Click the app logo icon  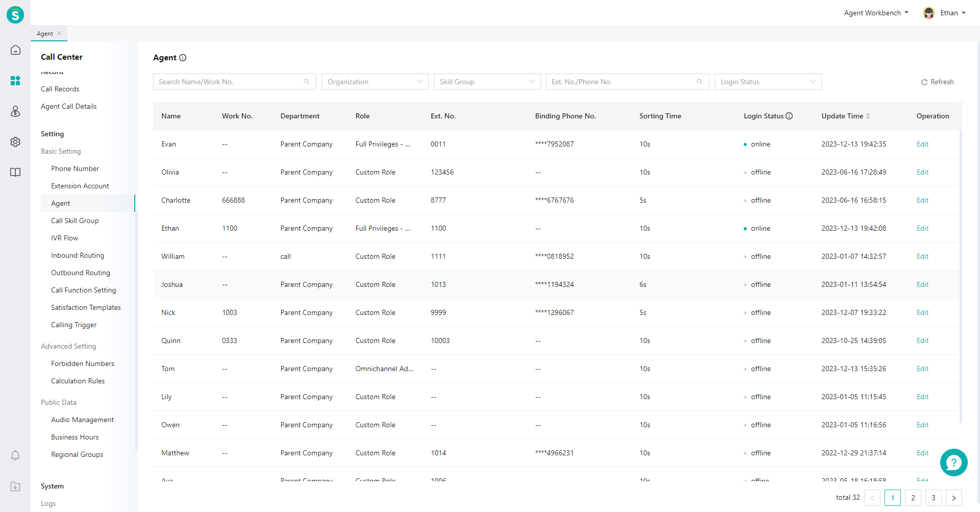pos(15,15)
